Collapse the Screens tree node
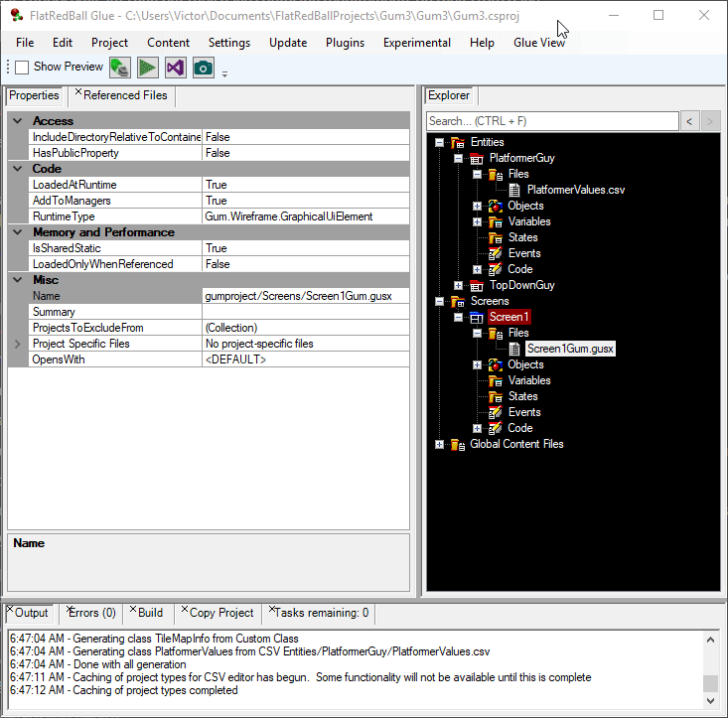 coord(439,301)
